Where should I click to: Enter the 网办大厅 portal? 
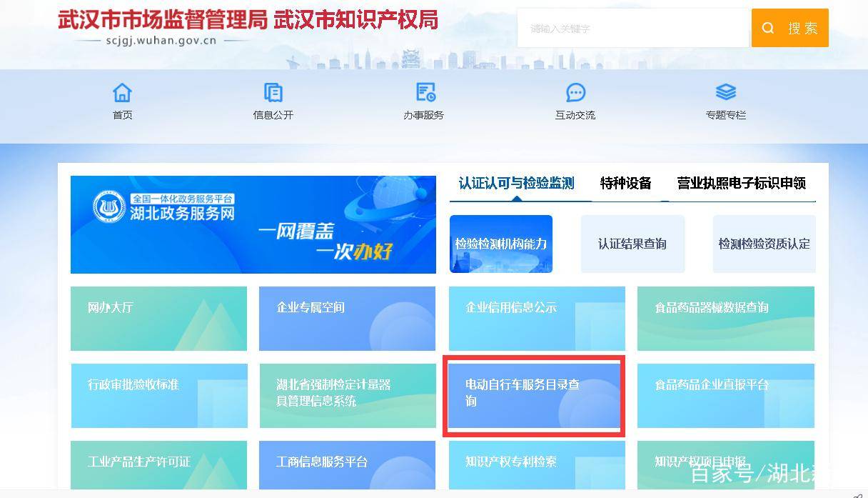point(158,319)
